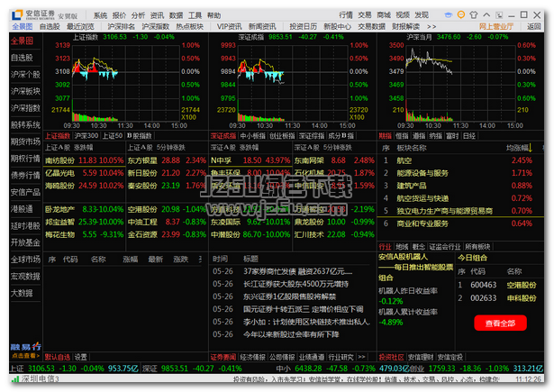The height and width of the screenshot is (392, 554).
Task: Switch to the 经济情报 news tab
Action: [x=252, y=357]
